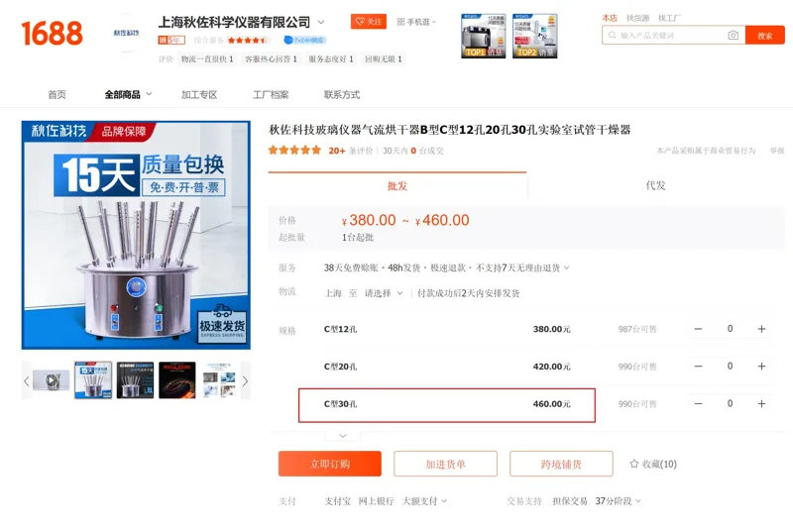Expand the 大额支付 payment options
Viewport: 793px width, 532px height.
click(x=424, y=501)
